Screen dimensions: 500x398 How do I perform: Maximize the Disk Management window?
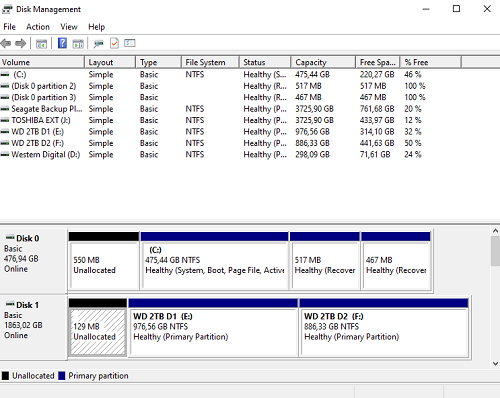point(456,9)
